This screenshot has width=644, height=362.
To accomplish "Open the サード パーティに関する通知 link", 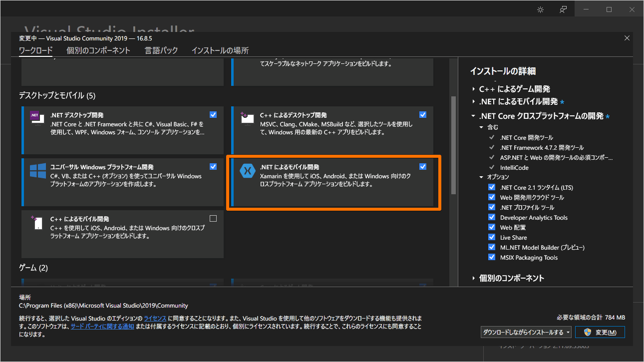I will click(x=102, y=326).
